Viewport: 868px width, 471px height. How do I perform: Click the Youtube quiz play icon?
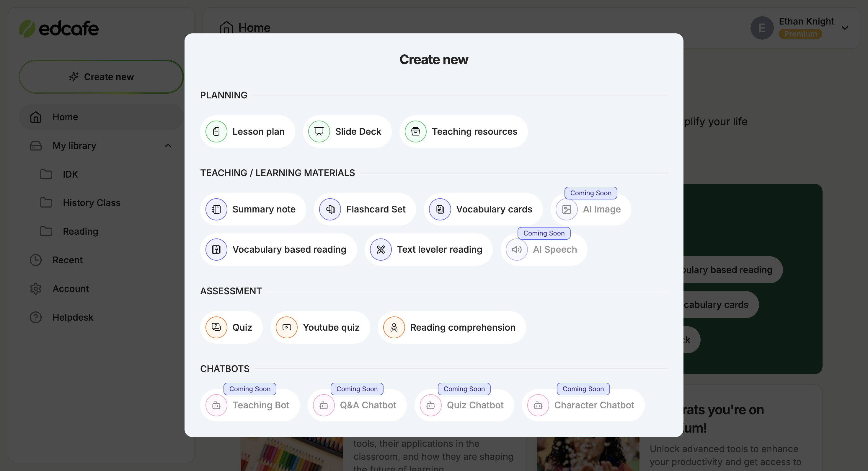point(286,327)
